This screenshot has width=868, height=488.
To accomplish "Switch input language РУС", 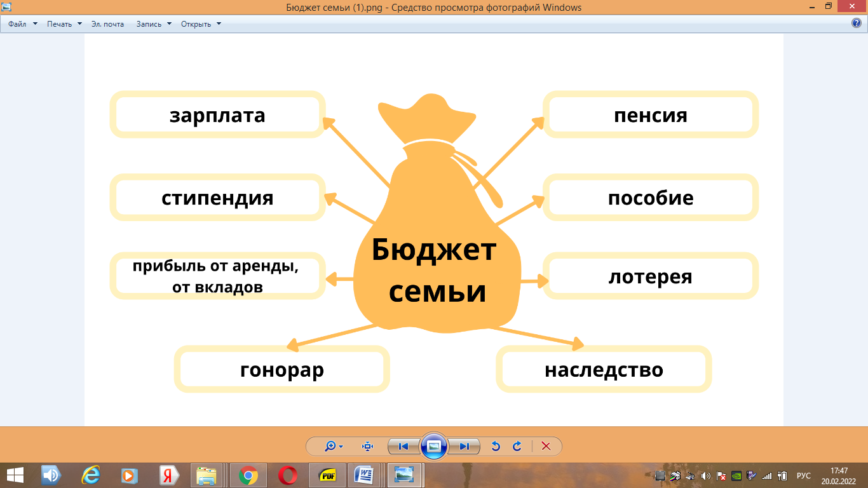I will tap(804, 475).
